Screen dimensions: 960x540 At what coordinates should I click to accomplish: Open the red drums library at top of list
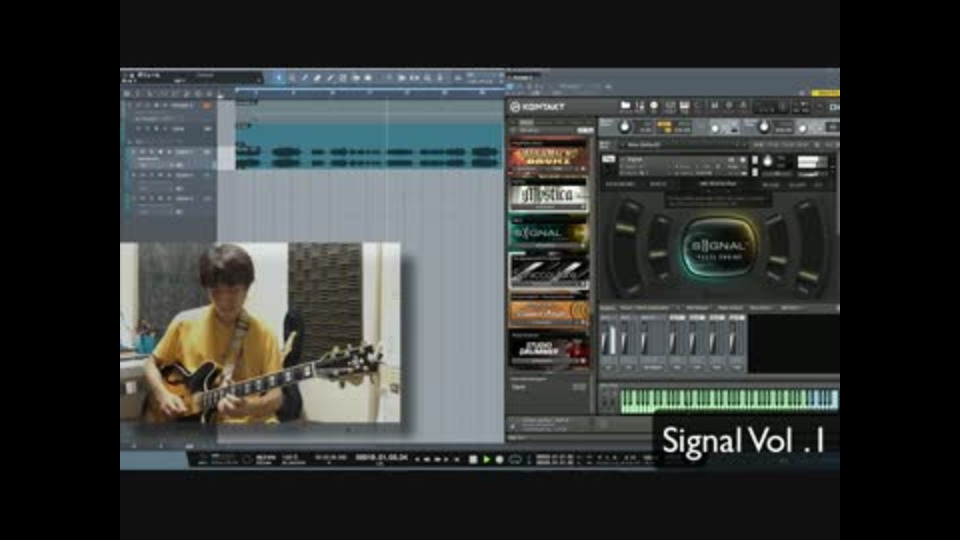click(549, 156)
